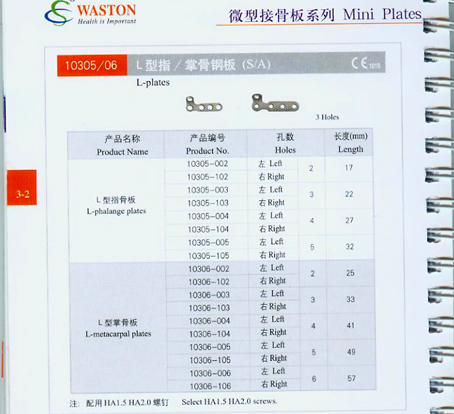Click the Length column header
This screenshot has width=454, height=414.
pos(351,143)
